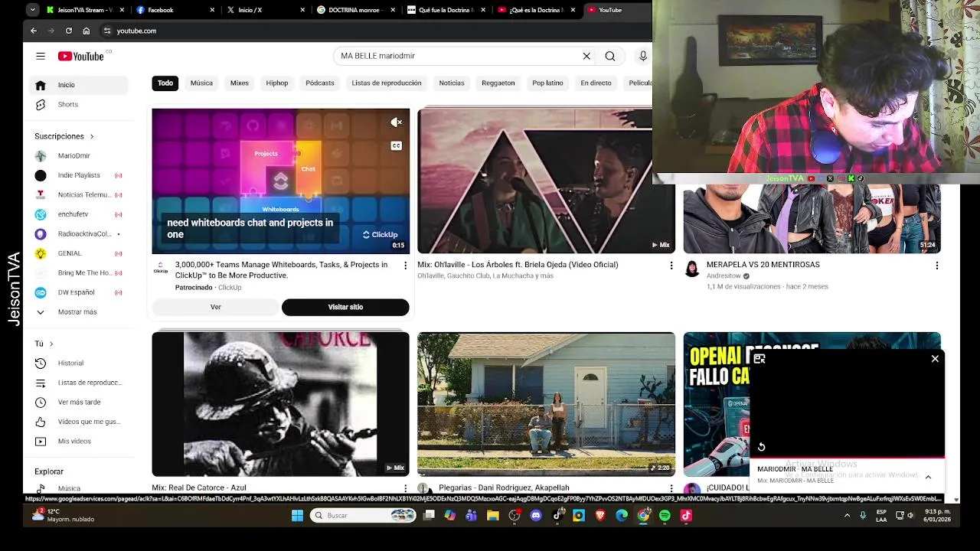Open options for Plegarias - Dani Rodriguez video
980x551 pixels.
[671, 487]
